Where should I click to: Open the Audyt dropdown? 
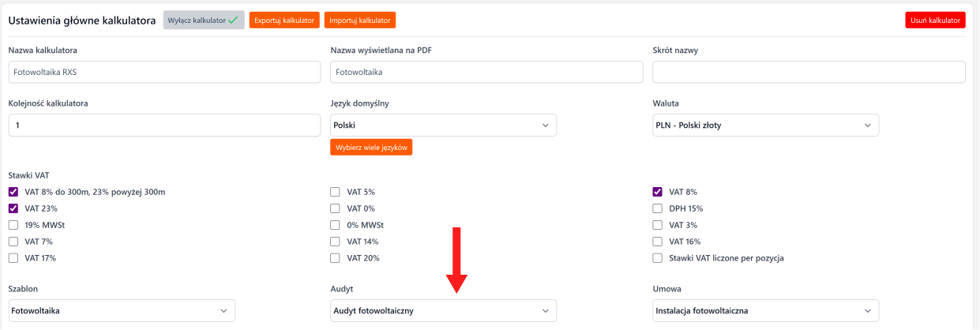[x=443, y=311]
